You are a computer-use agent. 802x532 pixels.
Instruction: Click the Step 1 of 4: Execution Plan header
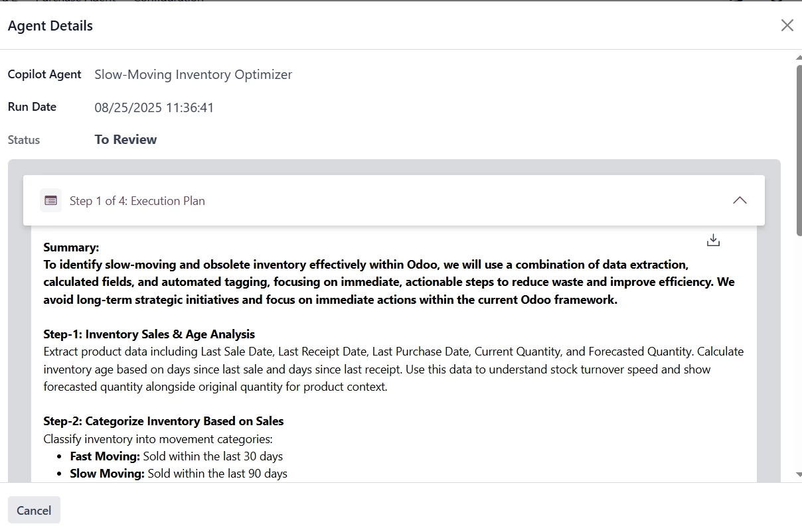pos(137,201)
